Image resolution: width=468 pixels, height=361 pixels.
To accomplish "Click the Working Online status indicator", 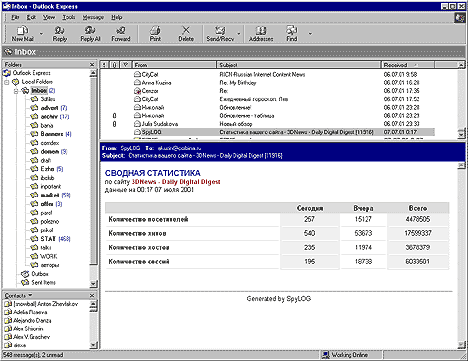I will 345,355.
